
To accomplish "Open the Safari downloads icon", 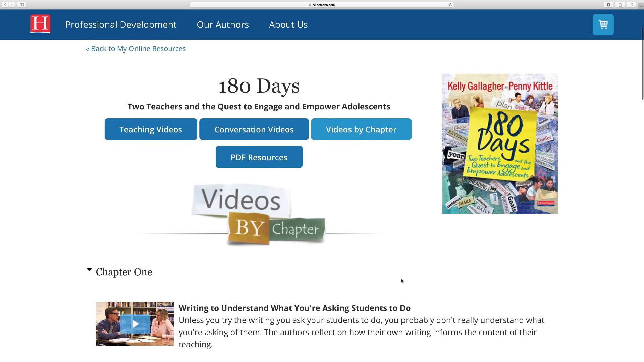I will pos(608,5).
